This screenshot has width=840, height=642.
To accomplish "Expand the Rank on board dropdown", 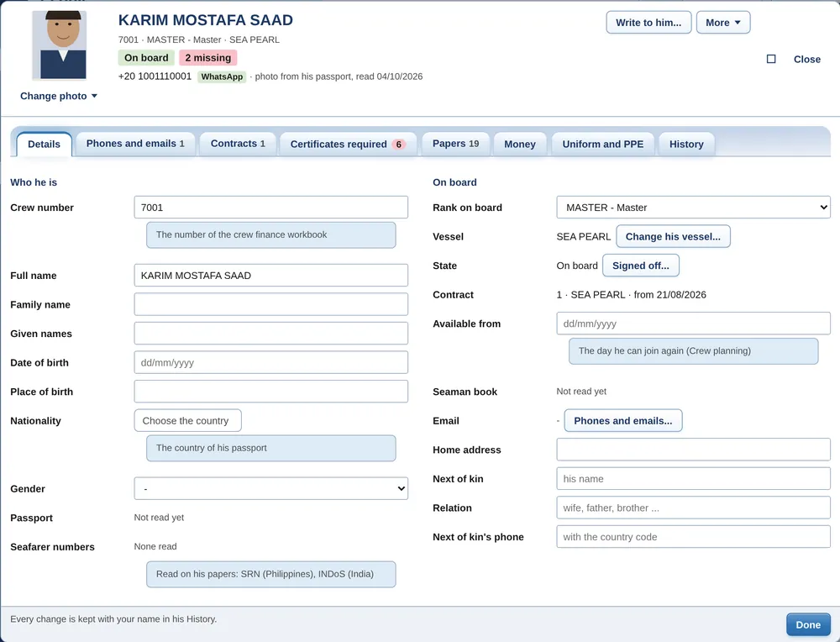I will [693, 208].
